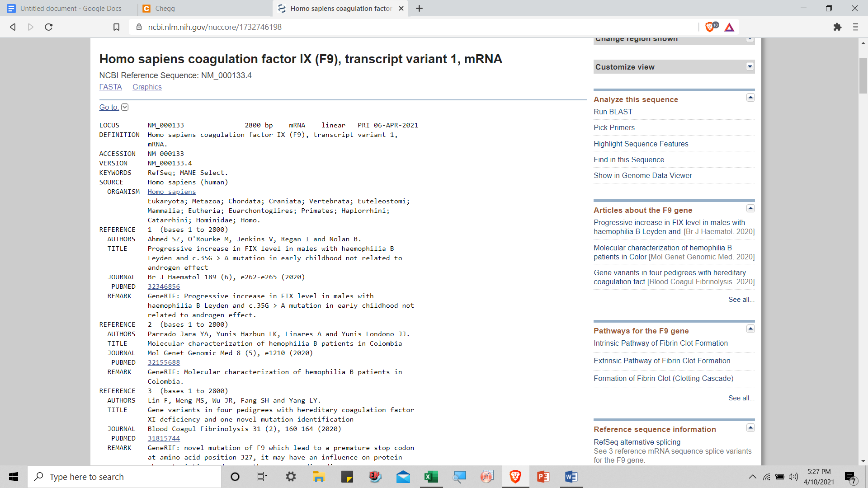Open PowerPoint from the taskbar
This screenshot has width=868, height=488.
[543, 477]
